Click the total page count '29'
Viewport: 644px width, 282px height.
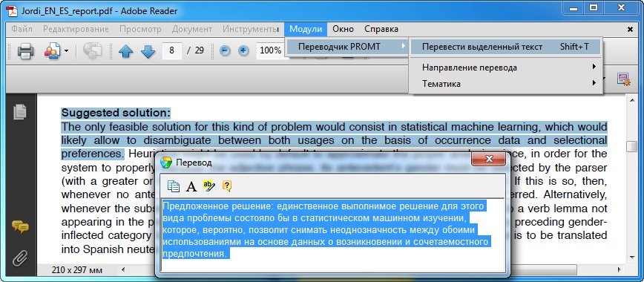click(x=199, y=50)
